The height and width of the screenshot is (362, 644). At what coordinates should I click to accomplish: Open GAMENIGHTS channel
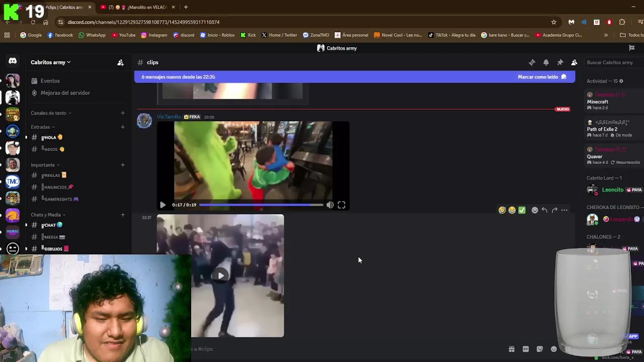pos(77,199)
